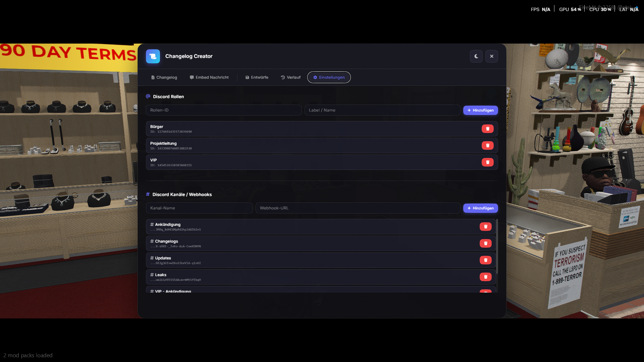Select the Projektleitung role name text
Image resolution: width=644 pixels, height=362 pixels.
tap(163, 143)
